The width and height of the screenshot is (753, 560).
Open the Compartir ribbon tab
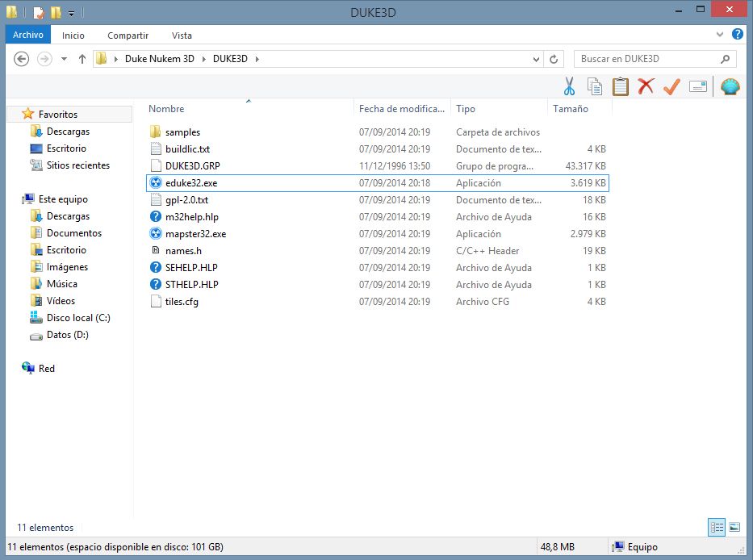click(128, 36)
